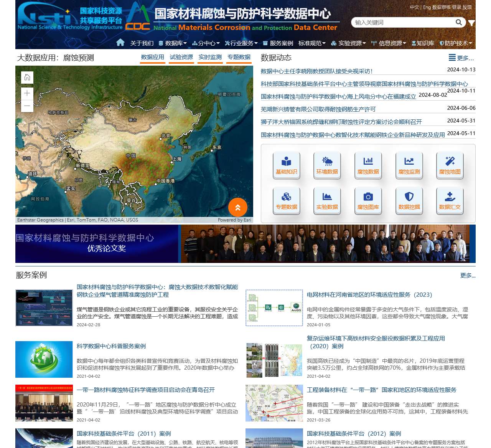Open case 复杂运维环境下高铁材料安全服役
Viewport: 491px width, 448px height.
click(x=376, y=342)
